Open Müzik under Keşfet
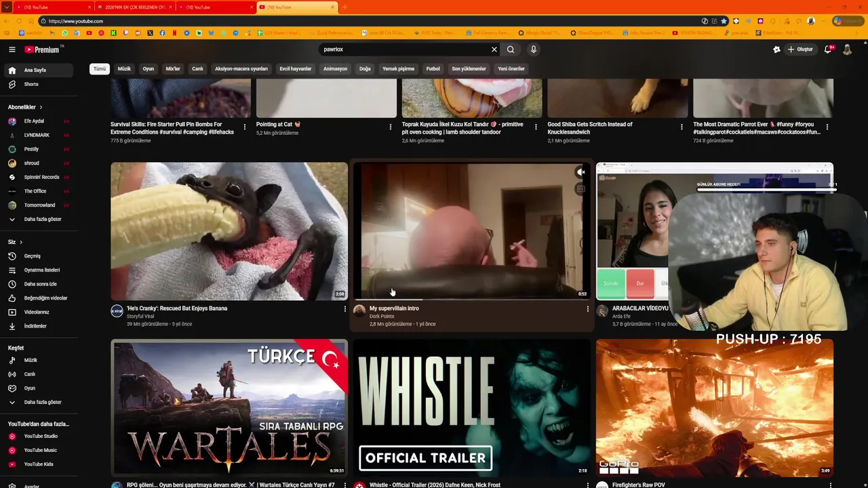Screen dimensions: 868x488 click(39, 361)
